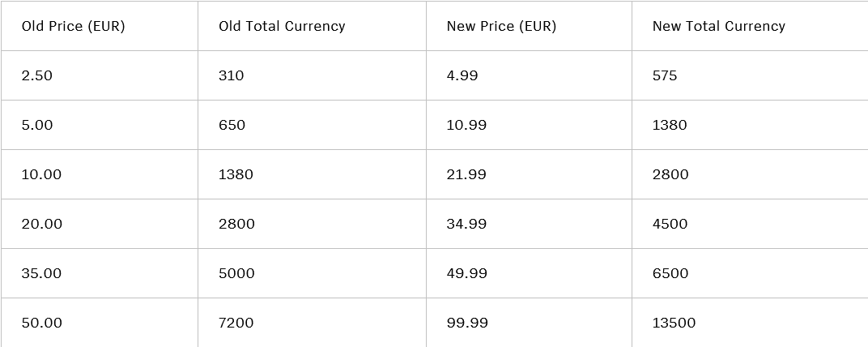The image size is (868, 347).
Task: Click the 4.99 new price cell
Action: click(462, 75)
